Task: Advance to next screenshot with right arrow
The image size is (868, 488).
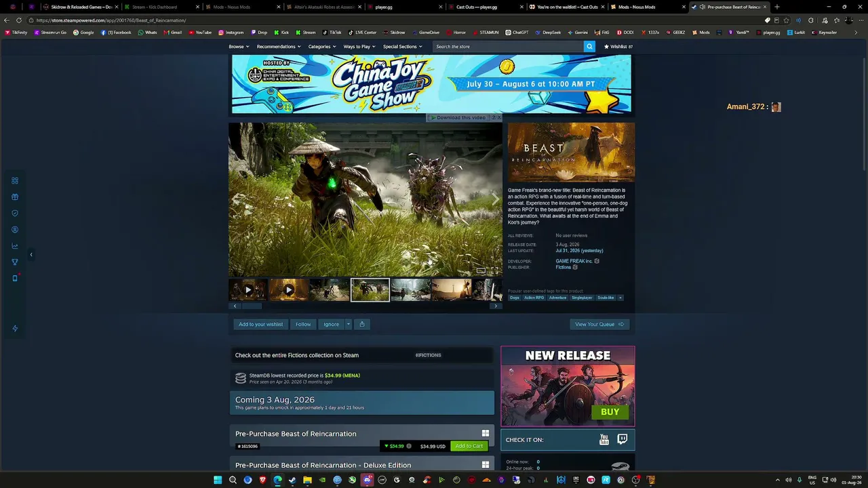Action: (495, 199)
